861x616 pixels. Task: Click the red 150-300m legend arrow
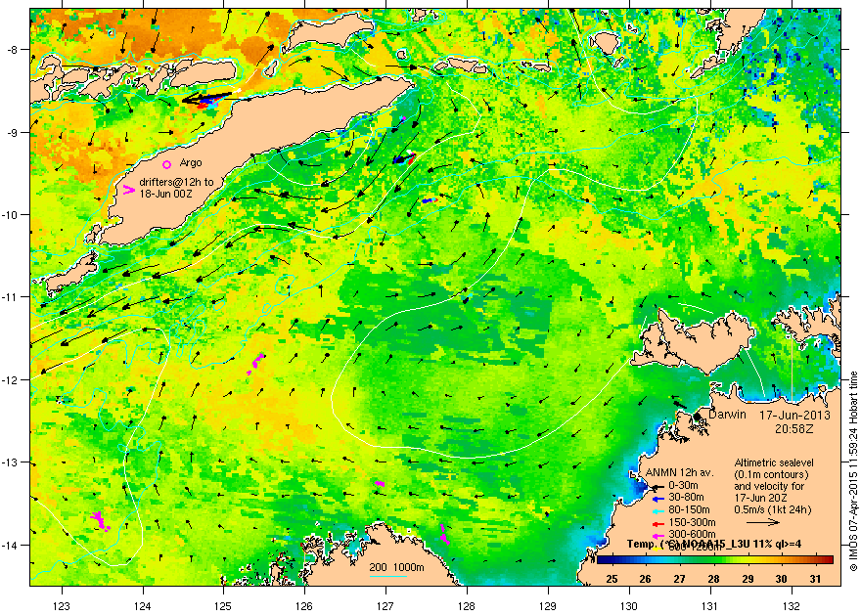[657, 523]
